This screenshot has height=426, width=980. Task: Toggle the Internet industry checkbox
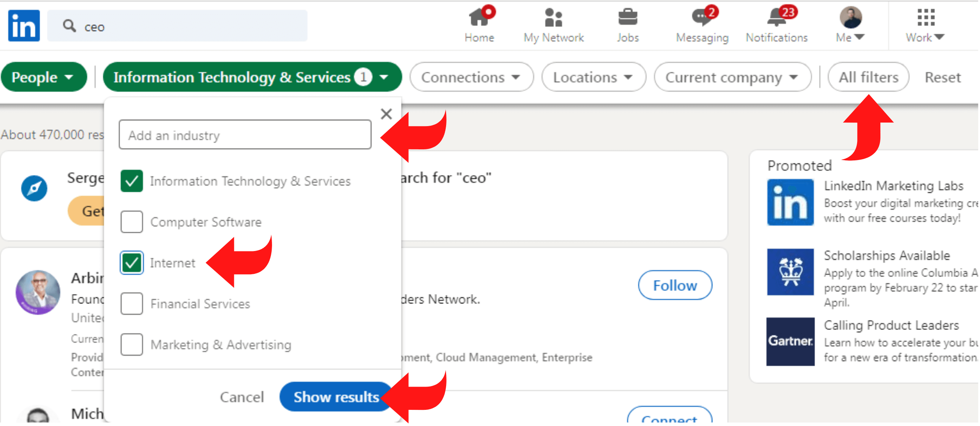click(131, 262)
